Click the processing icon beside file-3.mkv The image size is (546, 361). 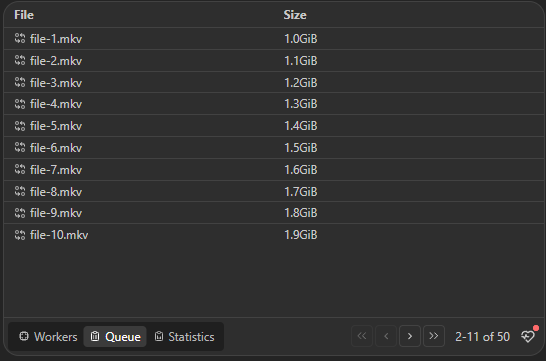[20, 83]
